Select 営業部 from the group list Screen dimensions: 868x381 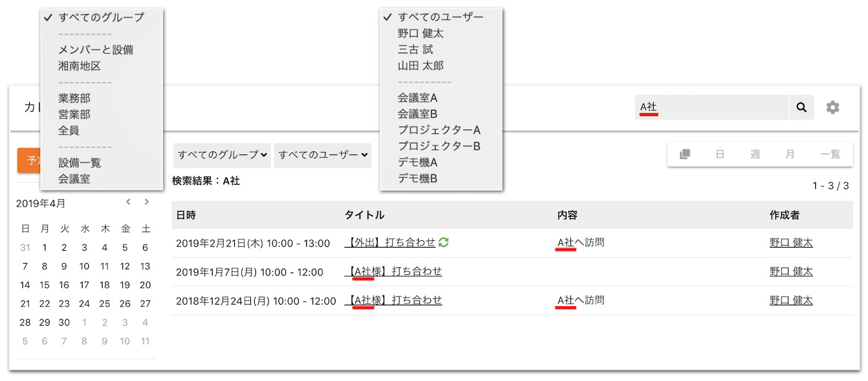coord(75,114)
